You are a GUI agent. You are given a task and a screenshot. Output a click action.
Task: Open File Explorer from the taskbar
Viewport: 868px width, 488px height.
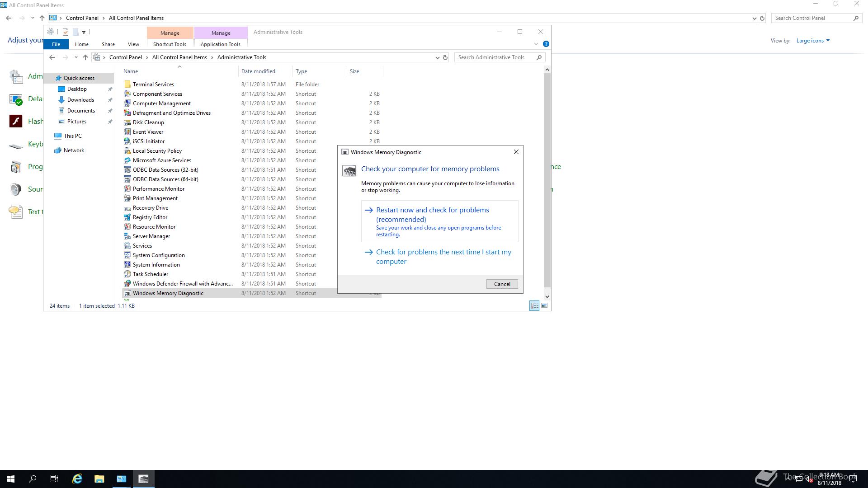tap(99, 479)
